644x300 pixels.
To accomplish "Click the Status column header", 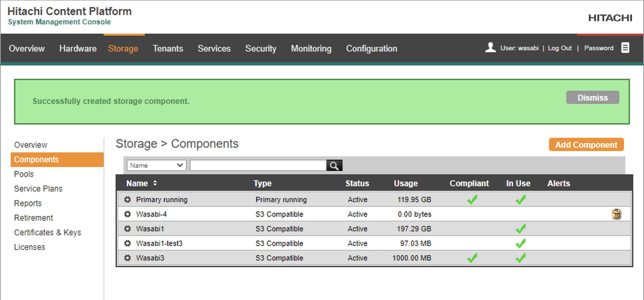I will [357, 183].
